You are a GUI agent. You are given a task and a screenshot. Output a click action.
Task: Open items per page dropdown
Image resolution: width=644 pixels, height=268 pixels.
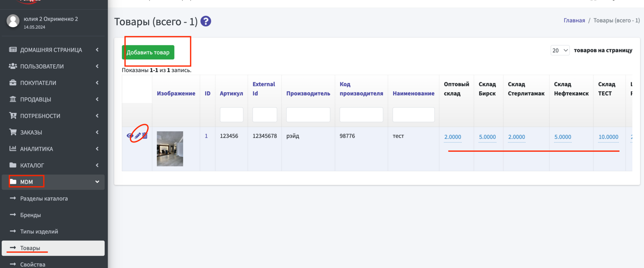pos(560,50)
